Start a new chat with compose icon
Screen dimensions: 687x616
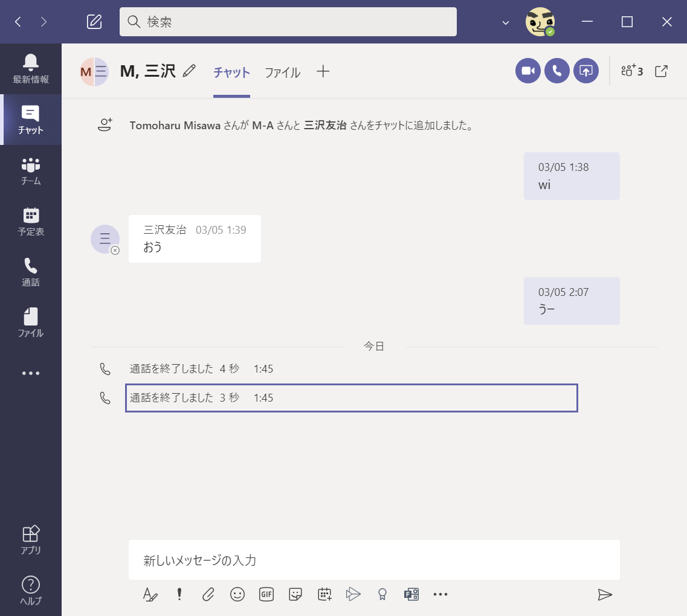[x=94, y=22]
